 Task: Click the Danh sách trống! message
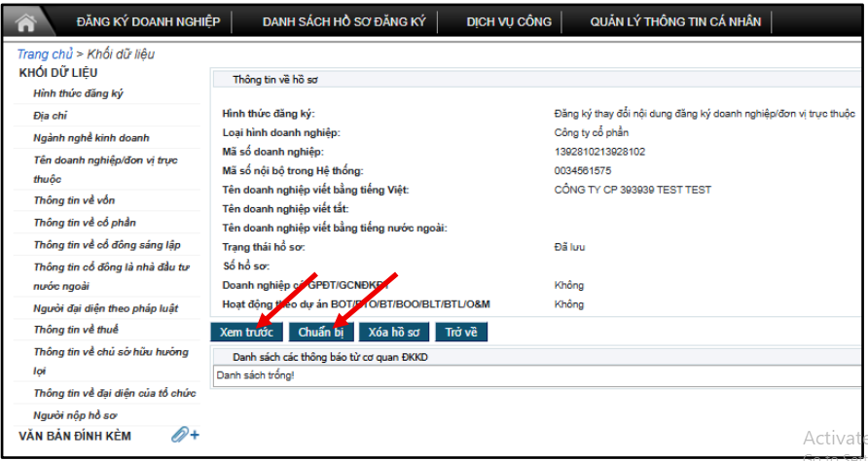coord(256,375)
